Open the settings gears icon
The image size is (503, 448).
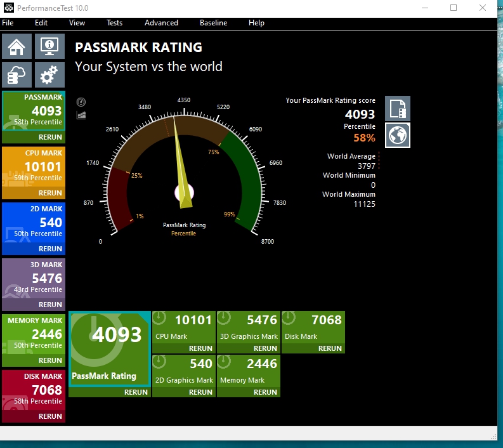49,75
